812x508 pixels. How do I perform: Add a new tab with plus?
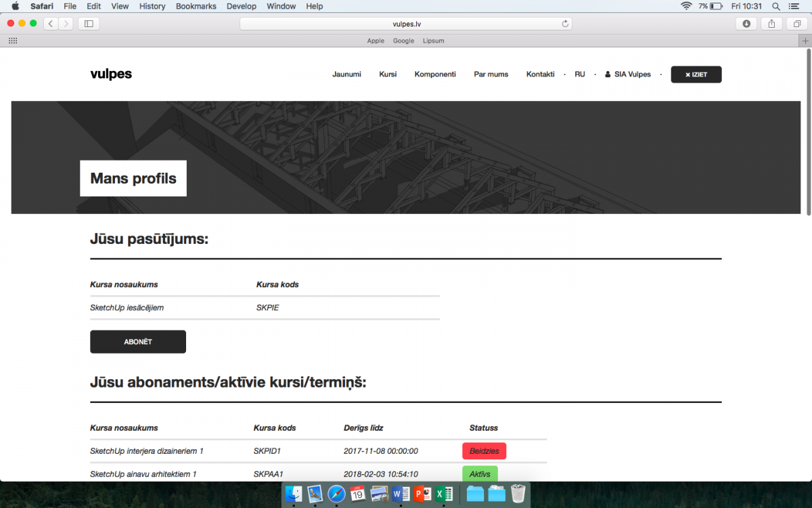point(805,41)
